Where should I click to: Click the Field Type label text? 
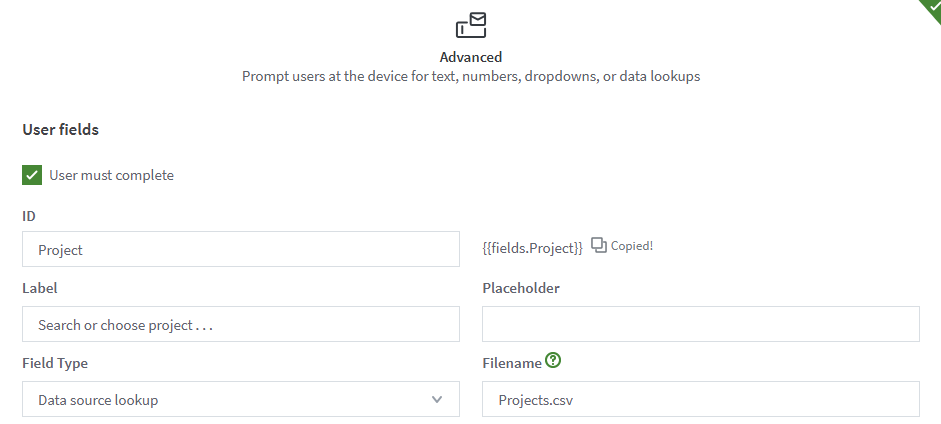[55, 363]
